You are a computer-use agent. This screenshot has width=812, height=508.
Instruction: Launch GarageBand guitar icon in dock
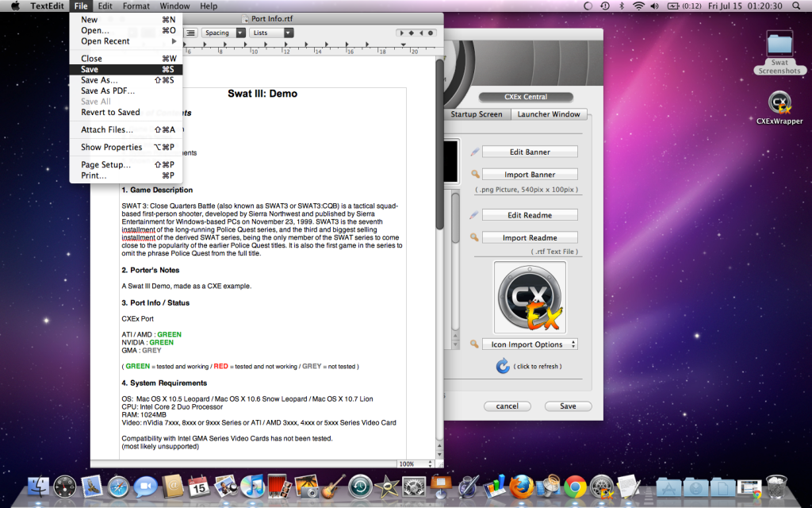(332, 487)
